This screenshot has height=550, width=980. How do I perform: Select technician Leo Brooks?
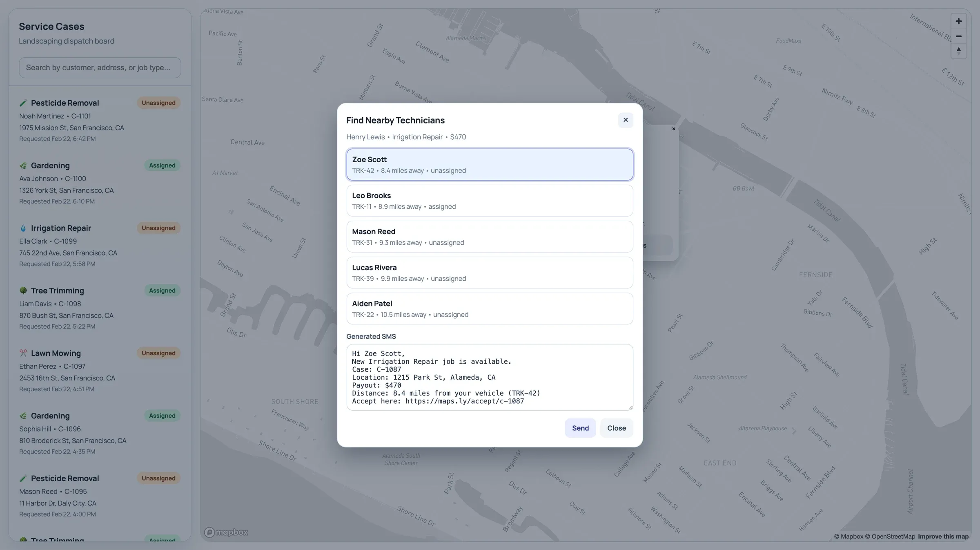pos(490,201)
